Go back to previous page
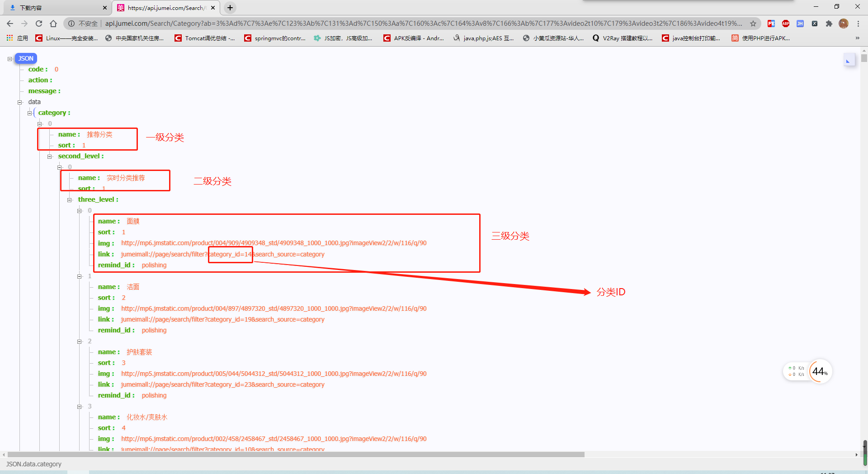This screenshot has height=474, width=868. click(10, 24)
